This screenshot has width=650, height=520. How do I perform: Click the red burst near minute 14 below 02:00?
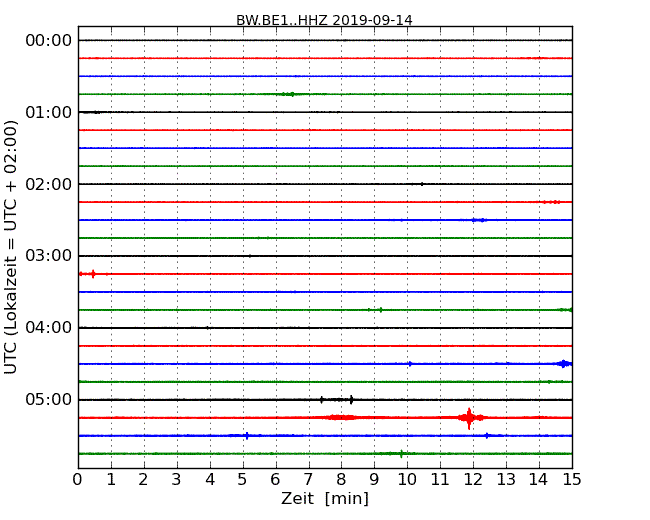click(552, 202)
